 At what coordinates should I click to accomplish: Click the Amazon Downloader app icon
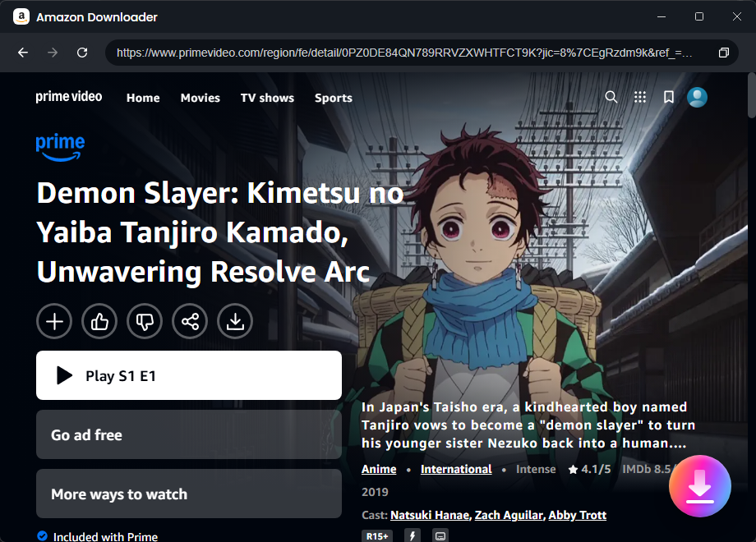pos(21,17)
